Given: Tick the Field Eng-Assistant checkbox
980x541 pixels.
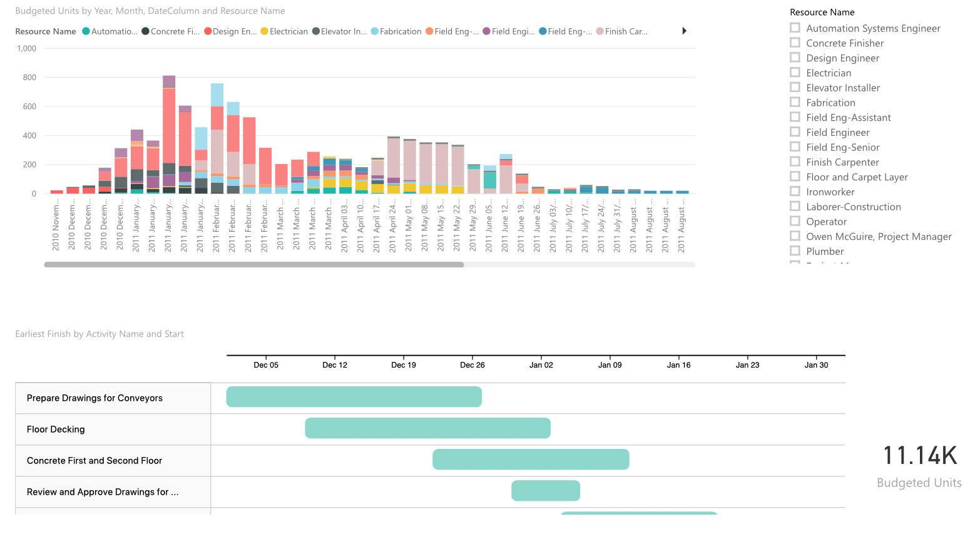Looking at the screenshot, I should click(x=795, y=117).
